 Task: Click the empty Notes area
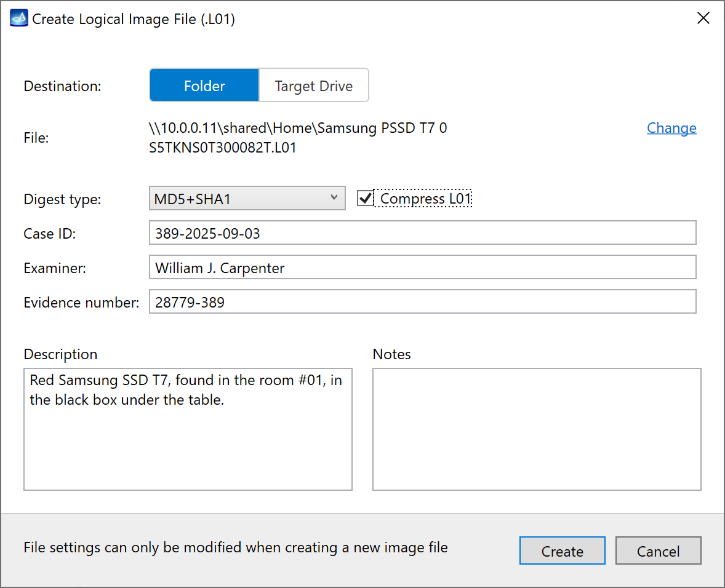point(536,429)
